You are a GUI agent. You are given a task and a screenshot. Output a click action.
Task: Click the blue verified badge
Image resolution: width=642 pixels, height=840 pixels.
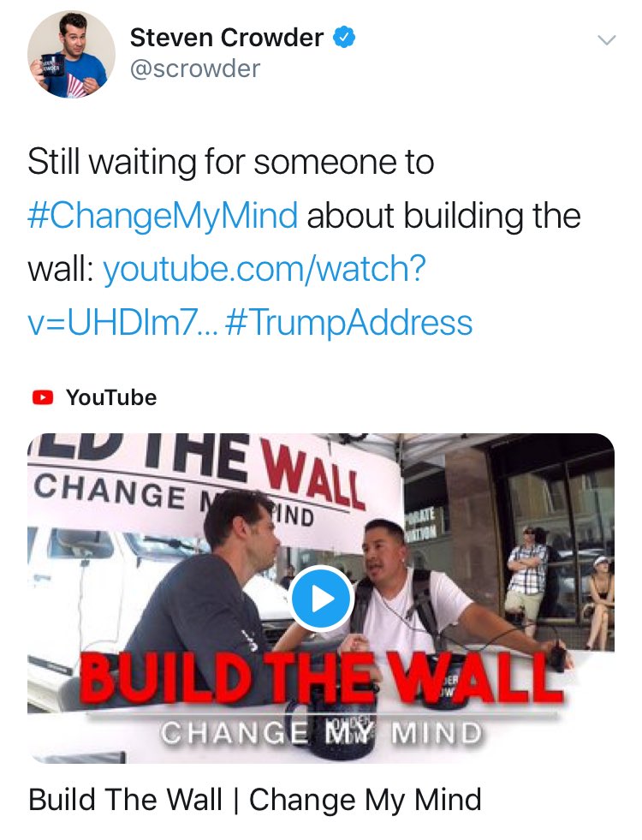point(344,38)
